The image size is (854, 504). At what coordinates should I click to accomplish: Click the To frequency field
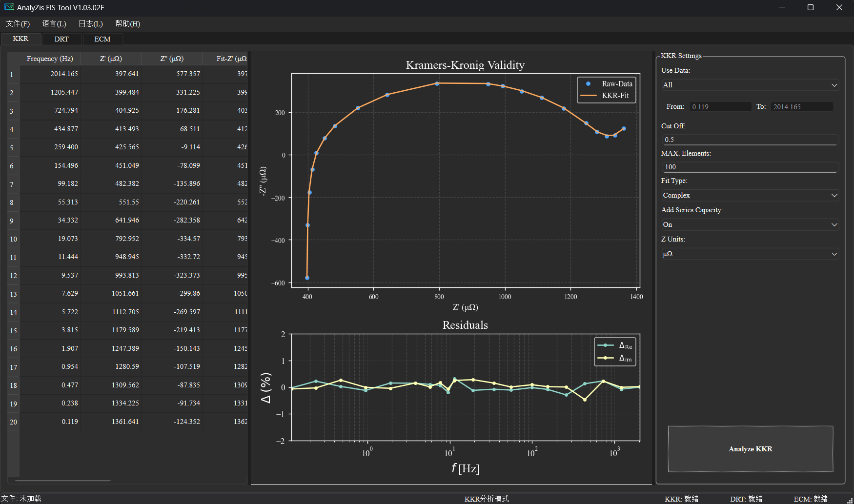tap(801, 107)
